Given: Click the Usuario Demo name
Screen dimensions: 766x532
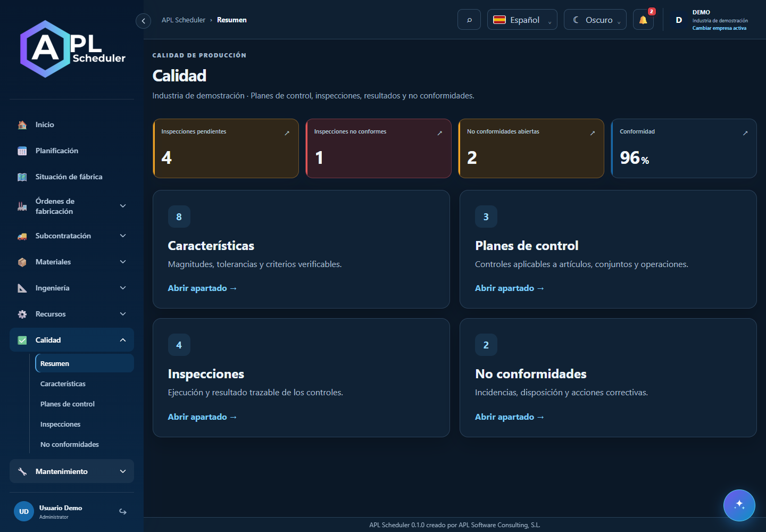Looking at the screenshot, I should point(61,508).
